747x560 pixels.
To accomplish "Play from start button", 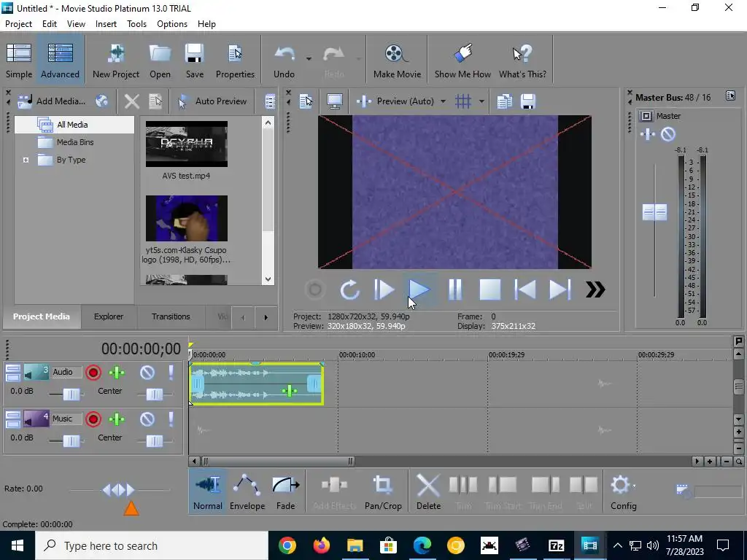I will pos(384,289).
